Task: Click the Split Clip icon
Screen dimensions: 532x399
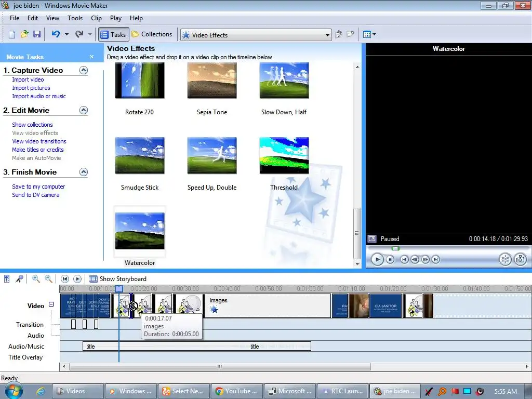Action: [x=505, y=260]
